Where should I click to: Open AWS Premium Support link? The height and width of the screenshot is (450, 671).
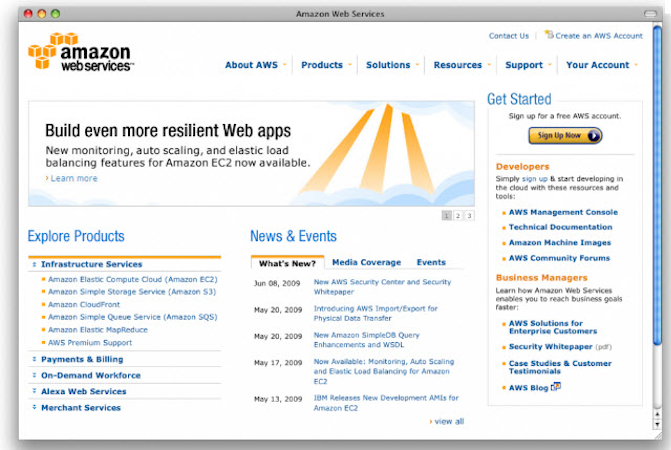[90, 343]
